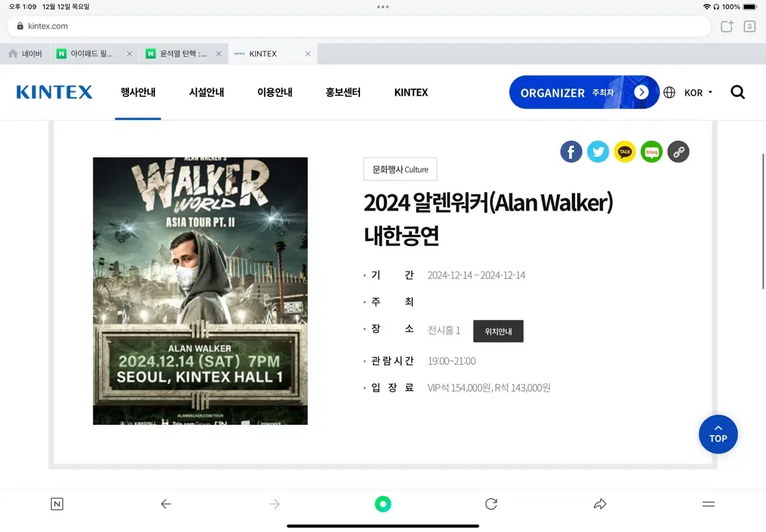Jump to page TOP button
766x532 pixels.
click(718, 434)
